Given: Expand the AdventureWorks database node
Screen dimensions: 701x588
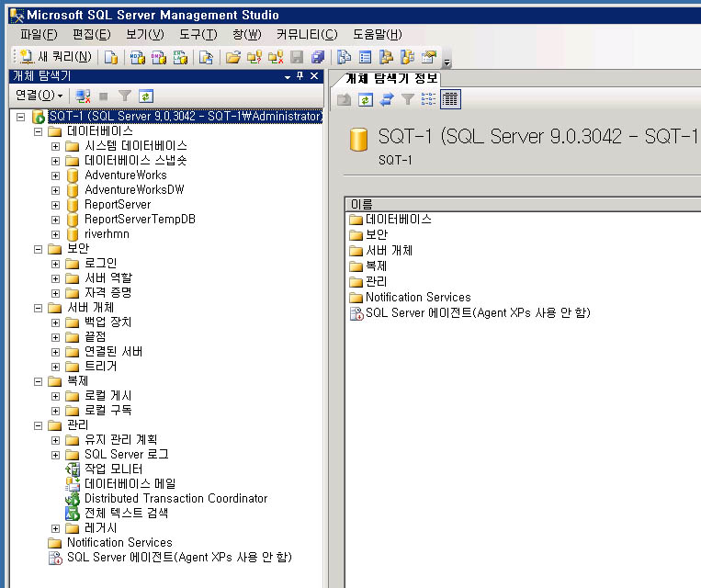Looking at the screenshot, I should [56, 175].
